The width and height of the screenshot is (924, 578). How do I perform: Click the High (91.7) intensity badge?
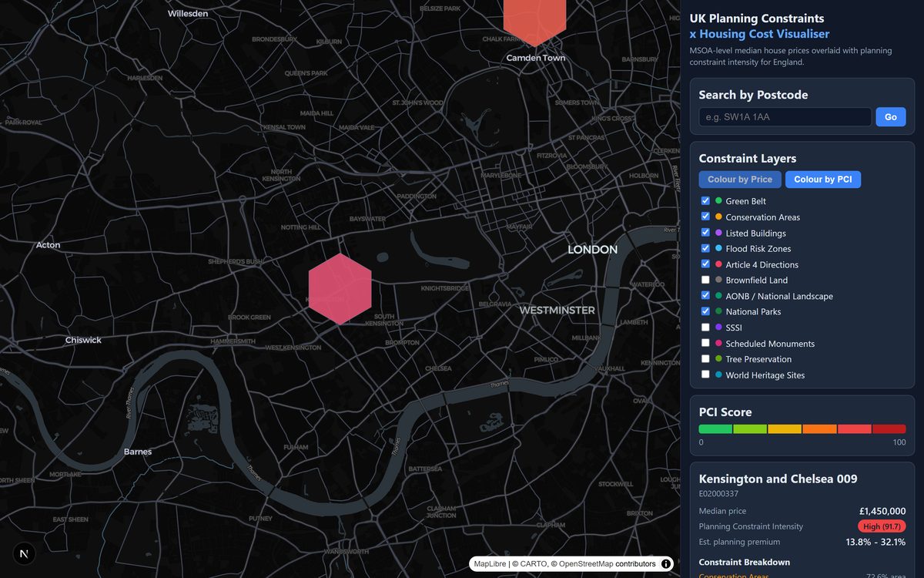click(882, 526)
